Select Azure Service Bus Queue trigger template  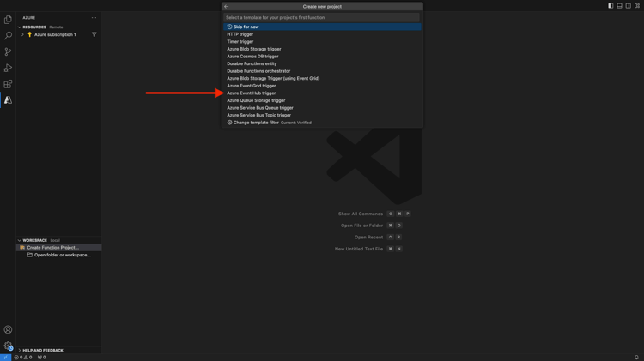click(322, 108)
